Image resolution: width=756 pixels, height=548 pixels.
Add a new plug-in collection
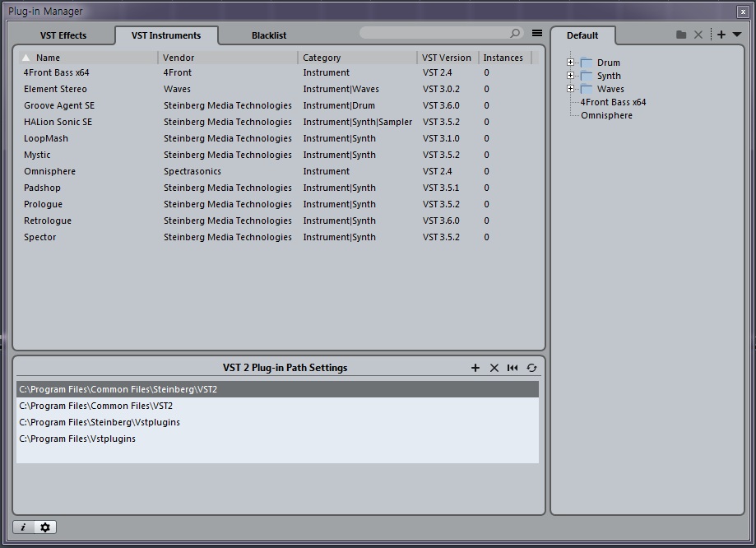721,35
